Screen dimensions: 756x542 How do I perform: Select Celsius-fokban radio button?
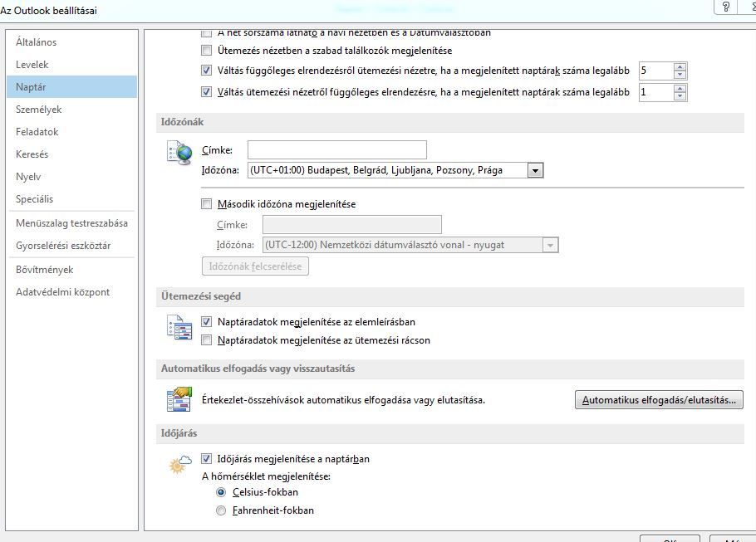coord(221,492)
